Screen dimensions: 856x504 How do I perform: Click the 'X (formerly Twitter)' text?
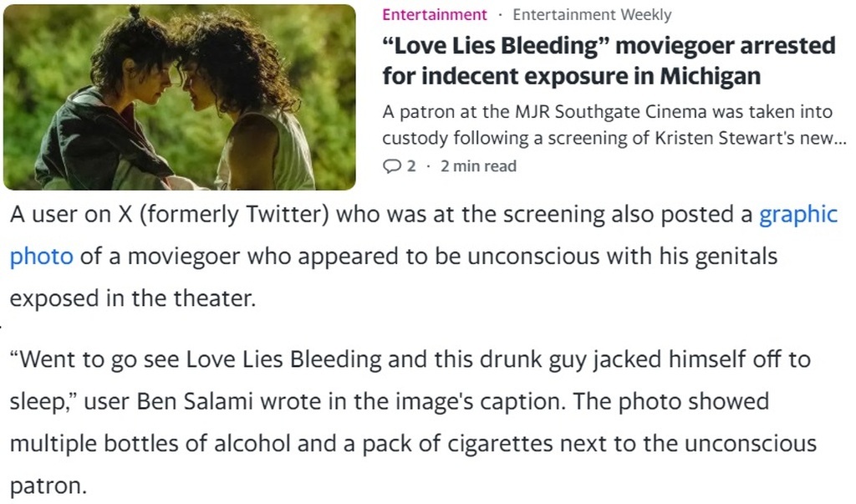pos(224,214)
